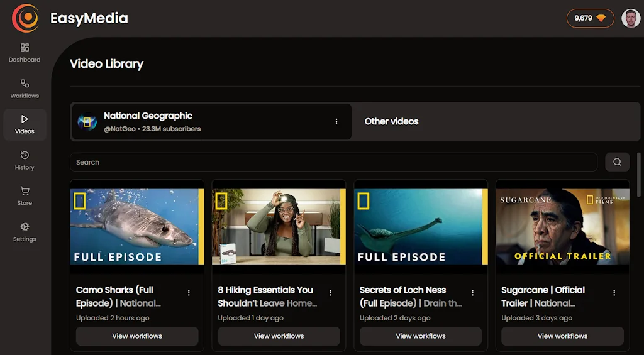The image size is (644, 355).
Task: View workflows for Camo Sharks video
Action: click(x=137, y=336)
